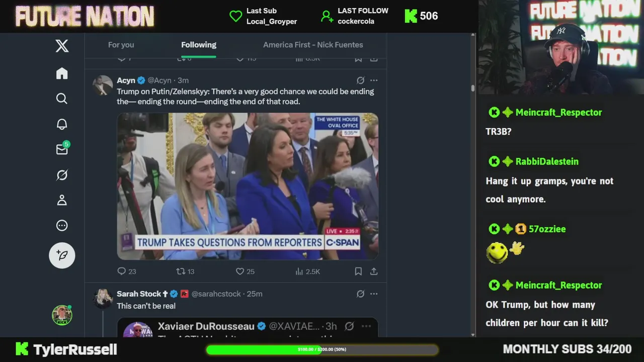Click 57ozziee chat username
The width and height of the screenshot is (644, 362).
pos(547,229)
